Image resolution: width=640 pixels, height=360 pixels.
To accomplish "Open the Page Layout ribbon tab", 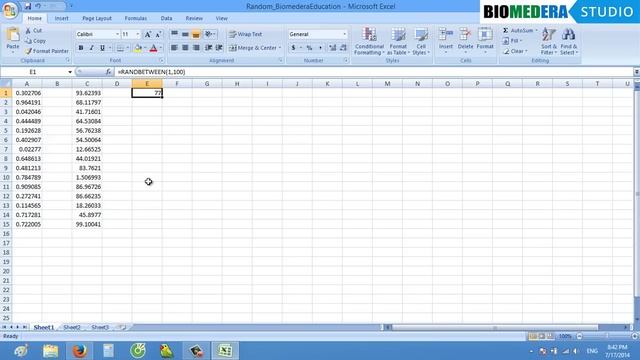I will click(x=97, y=18).
